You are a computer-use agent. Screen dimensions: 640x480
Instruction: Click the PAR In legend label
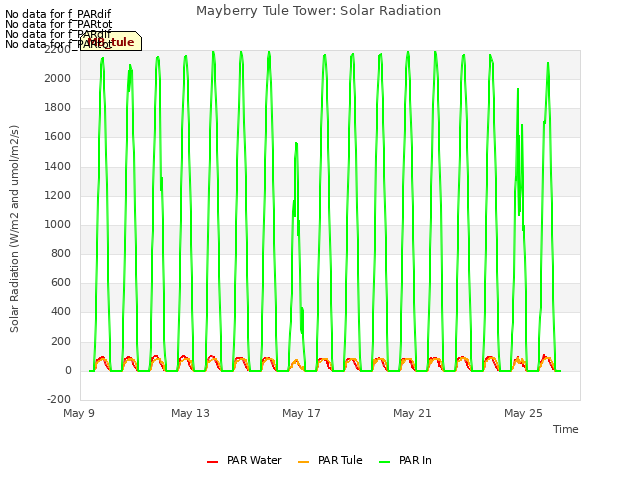coord(415,460)
